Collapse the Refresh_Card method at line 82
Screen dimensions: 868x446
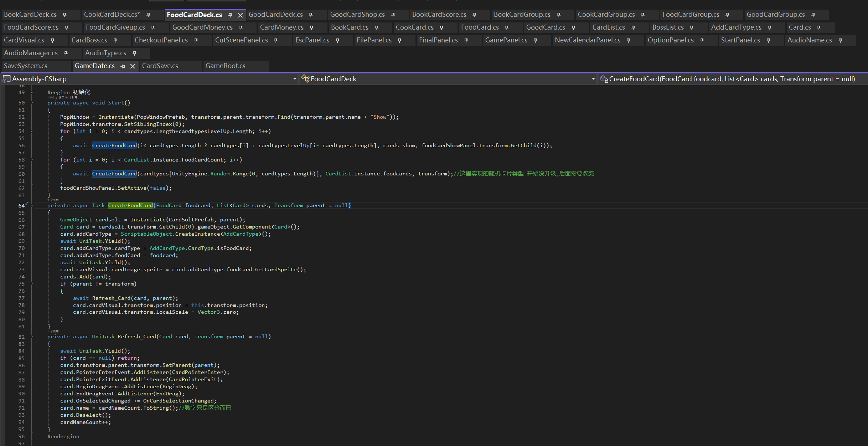32,337
